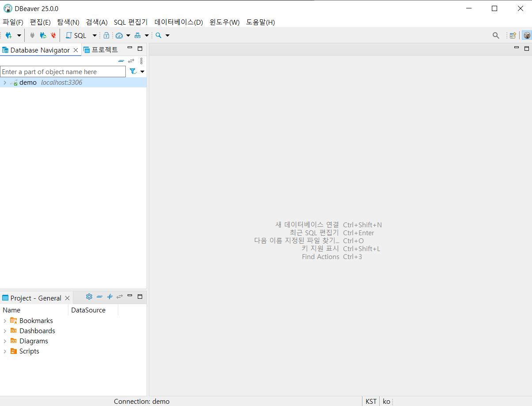The height and width of the screenshot is (406, 532).
Task: Click the gear configure icon in Project panel
Action: (x=89, y=297)
